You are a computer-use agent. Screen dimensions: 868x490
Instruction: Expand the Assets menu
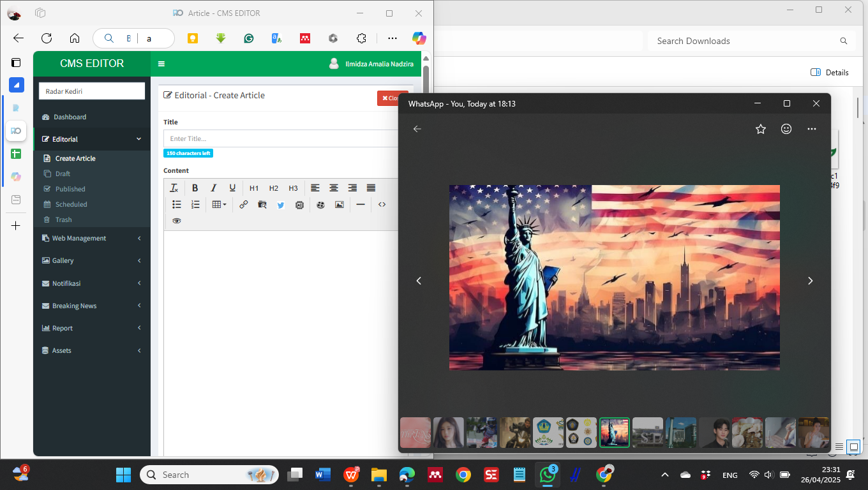(x=92, y=350)
